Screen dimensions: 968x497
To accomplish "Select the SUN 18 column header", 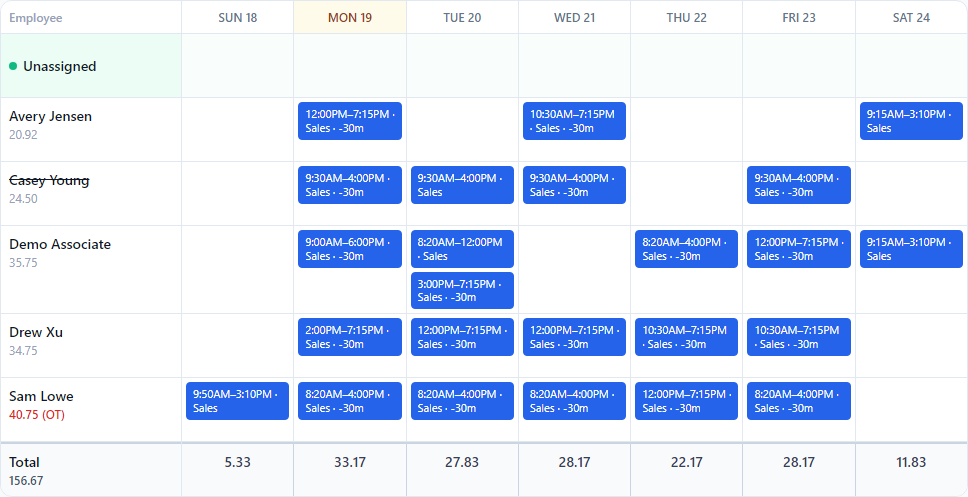I will [238, 17].
